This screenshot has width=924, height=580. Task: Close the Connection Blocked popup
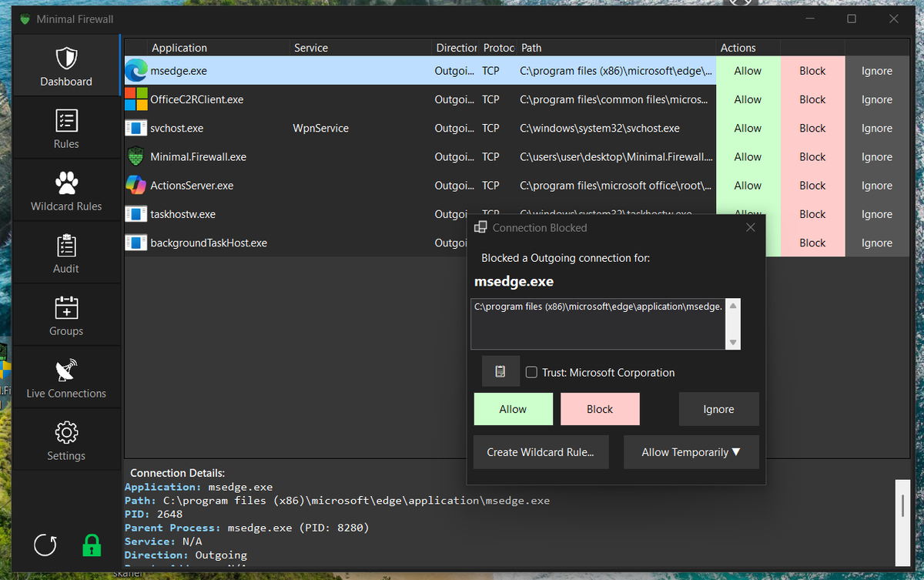[x=751, y=227]
